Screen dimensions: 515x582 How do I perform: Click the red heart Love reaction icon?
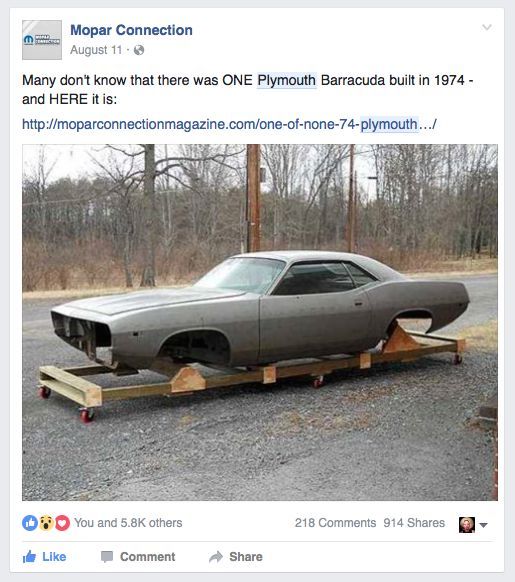[x=62, y=523]
